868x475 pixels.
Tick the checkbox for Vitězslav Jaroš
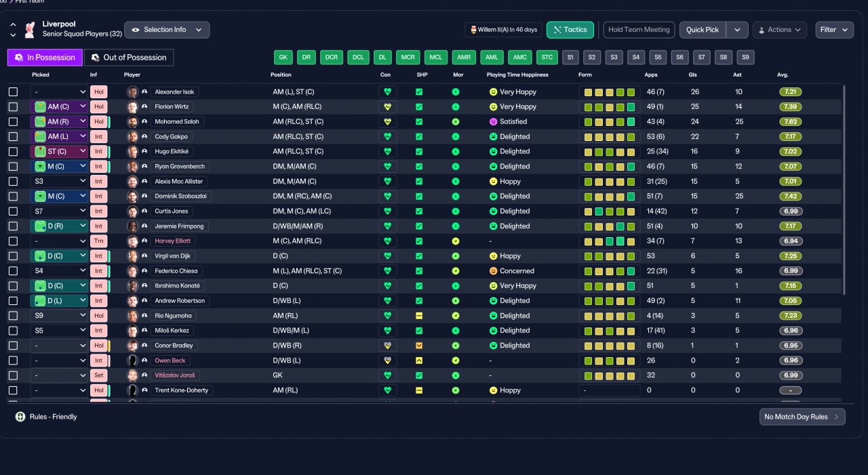coord(13,375)
